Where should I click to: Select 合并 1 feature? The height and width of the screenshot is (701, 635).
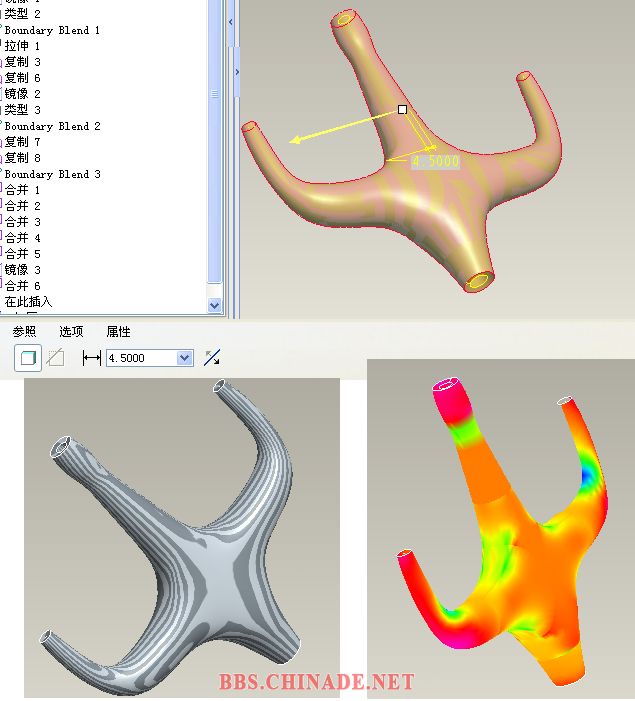22,190
